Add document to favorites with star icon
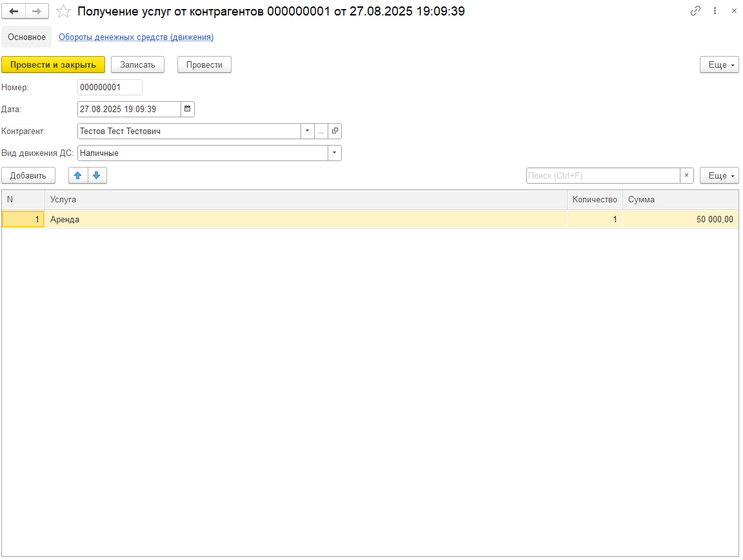Viewport: 743px width, 560px height. 63,11
